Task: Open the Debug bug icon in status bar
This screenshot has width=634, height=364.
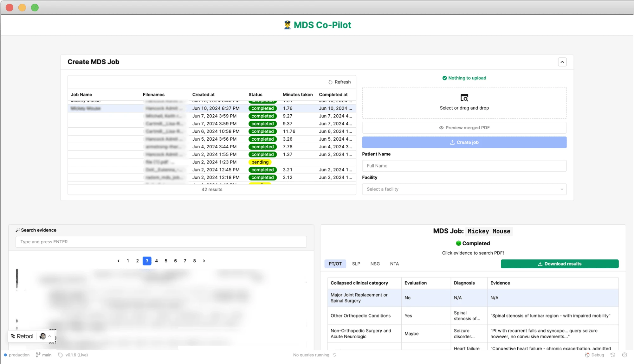Action: click(x=587, y=355)
